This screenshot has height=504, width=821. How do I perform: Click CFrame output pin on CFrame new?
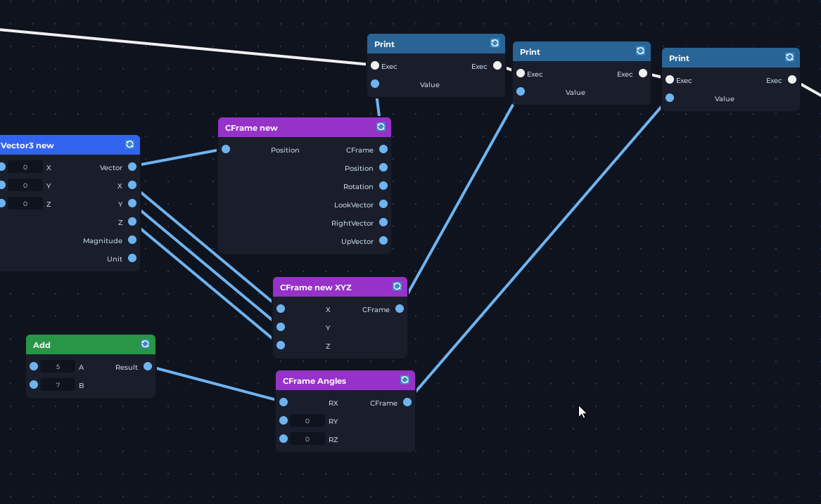383,149
